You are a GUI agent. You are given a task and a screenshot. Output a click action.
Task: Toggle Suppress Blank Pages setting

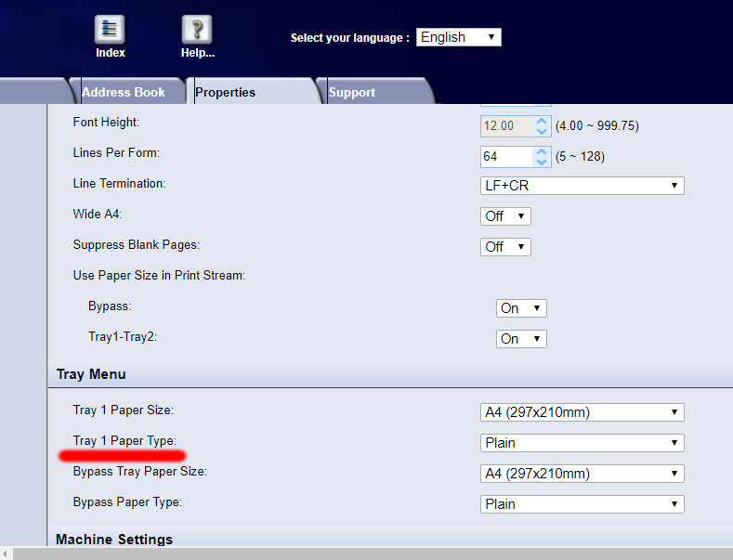pyautogui.click(x=505, y=247)
